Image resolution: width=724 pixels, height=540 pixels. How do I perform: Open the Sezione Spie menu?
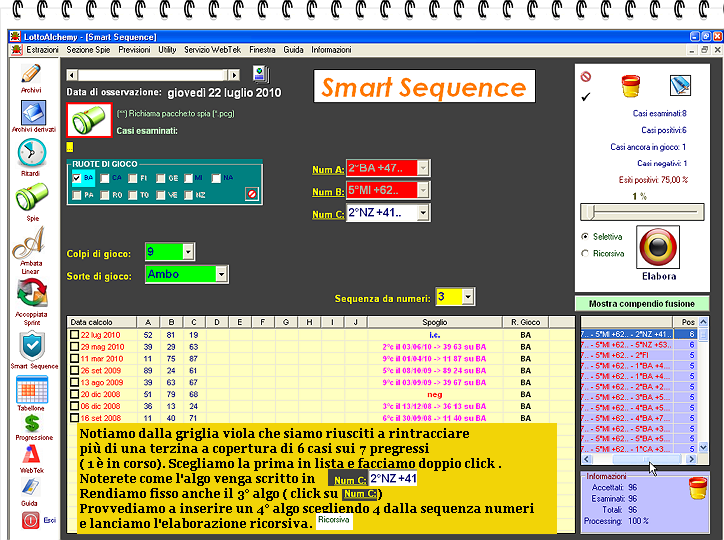tap(88, 49)
